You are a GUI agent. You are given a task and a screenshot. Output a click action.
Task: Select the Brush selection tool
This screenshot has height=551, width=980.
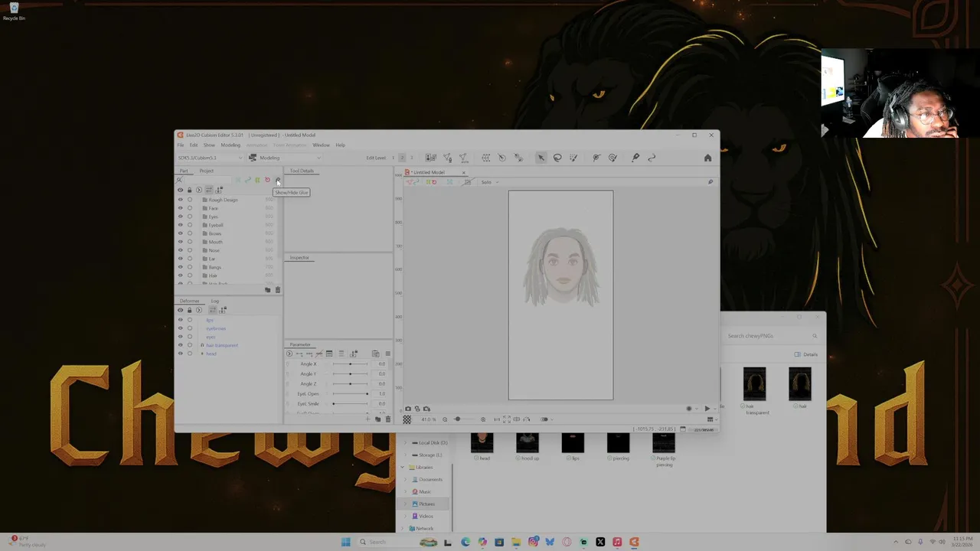point(573,158)
